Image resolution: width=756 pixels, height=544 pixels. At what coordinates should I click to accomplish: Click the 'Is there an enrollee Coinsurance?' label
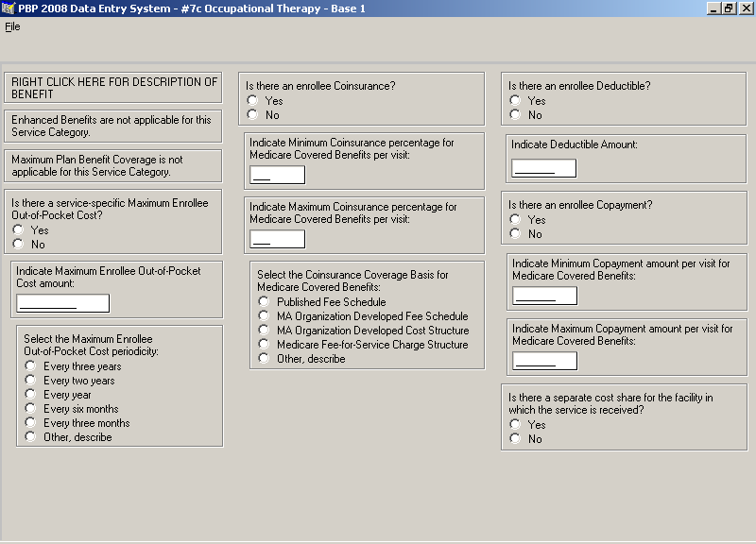tap(320, 86)
